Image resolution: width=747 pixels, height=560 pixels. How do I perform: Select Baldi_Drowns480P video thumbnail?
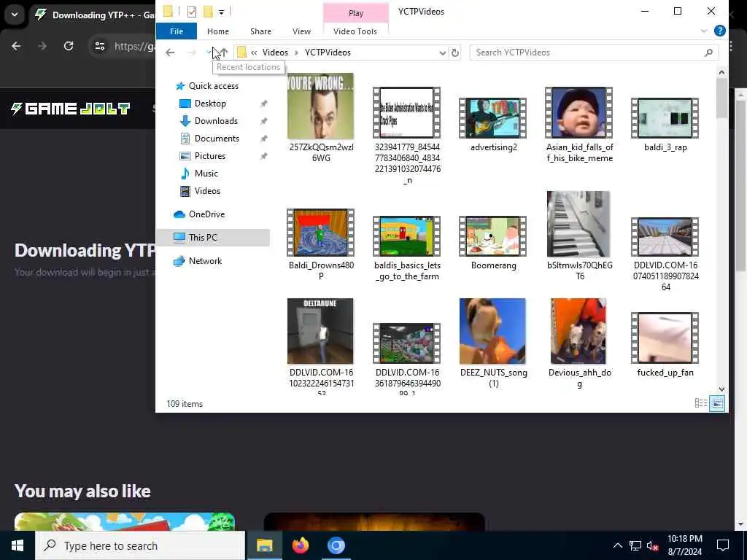click(321, 233)
